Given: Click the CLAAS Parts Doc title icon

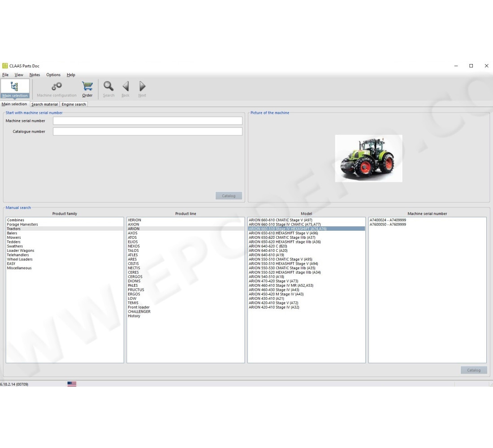Looking at the screenshot, I should click(5, 66).
